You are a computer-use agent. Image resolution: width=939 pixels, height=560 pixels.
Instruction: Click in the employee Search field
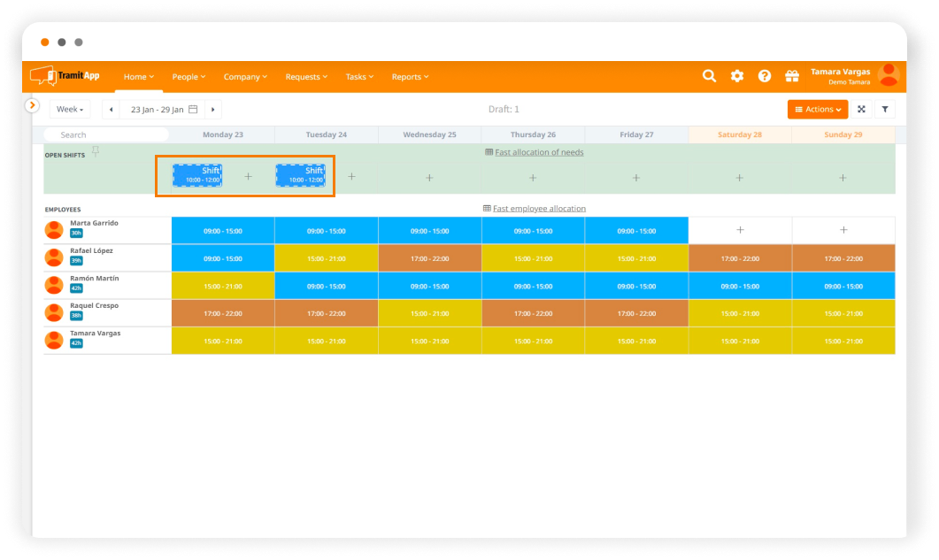106,134
